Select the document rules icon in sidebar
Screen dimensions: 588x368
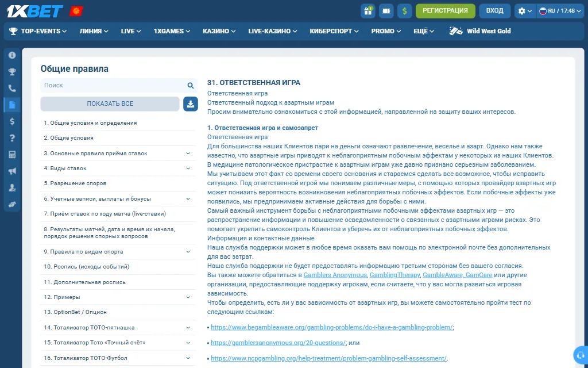click(12, 105)
